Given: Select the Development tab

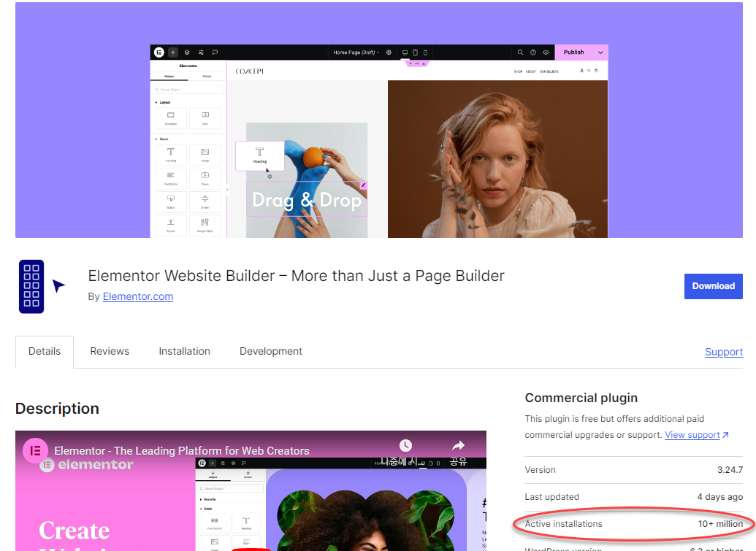Looking at the screenshot, I should pyautogui.click(x=270, y=351).
